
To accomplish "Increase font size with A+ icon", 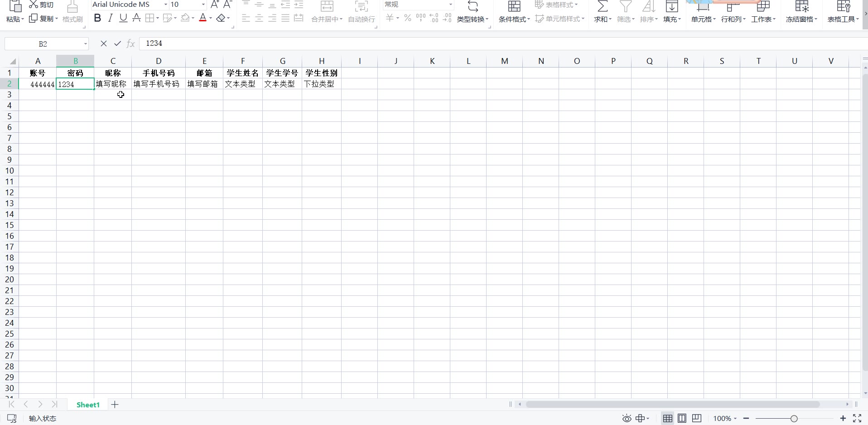I will [215, 5].
